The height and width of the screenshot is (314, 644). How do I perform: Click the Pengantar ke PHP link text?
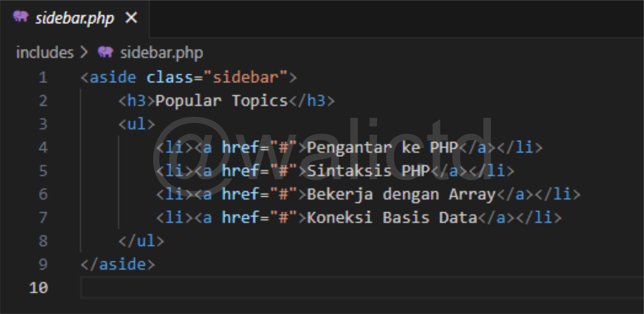383,147
